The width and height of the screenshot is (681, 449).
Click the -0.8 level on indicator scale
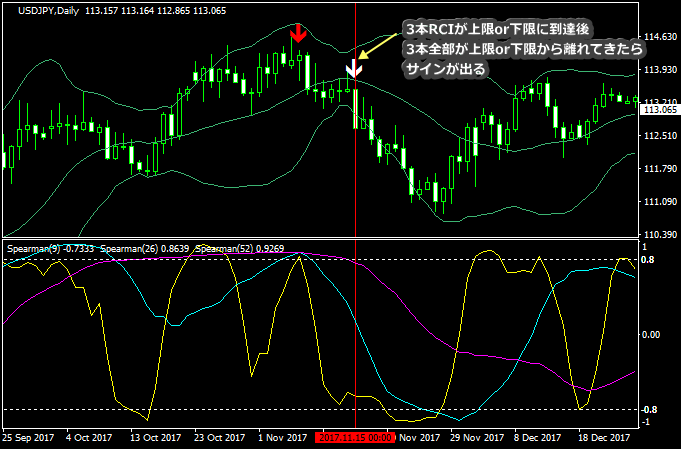tap(650, 410)
